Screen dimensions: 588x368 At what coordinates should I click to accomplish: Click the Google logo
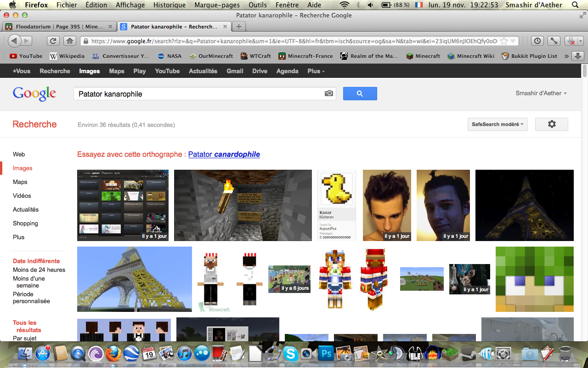tap(34, 93)
